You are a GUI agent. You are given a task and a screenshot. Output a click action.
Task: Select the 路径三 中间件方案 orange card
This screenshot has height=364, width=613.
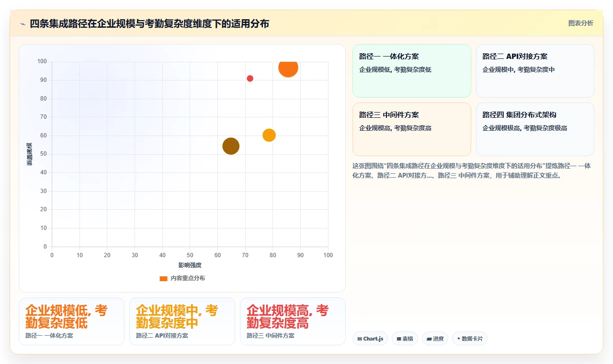(412, 129)
